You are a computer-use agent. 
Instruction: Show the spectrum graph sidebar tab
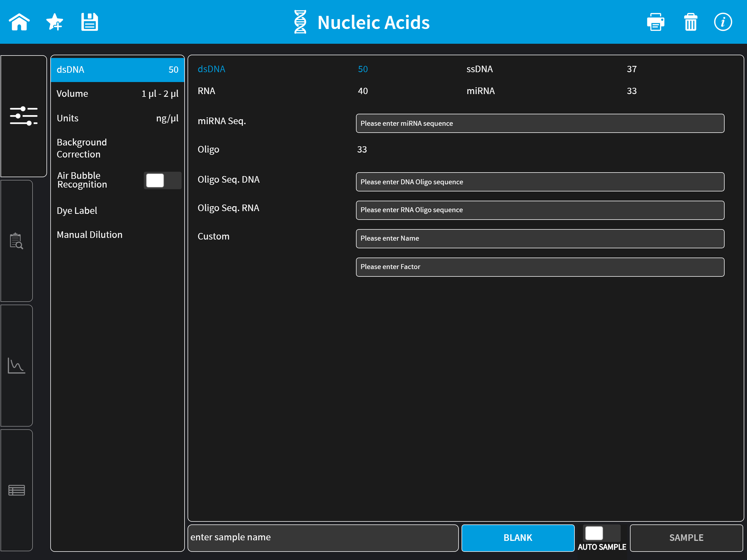coord(17,366)
